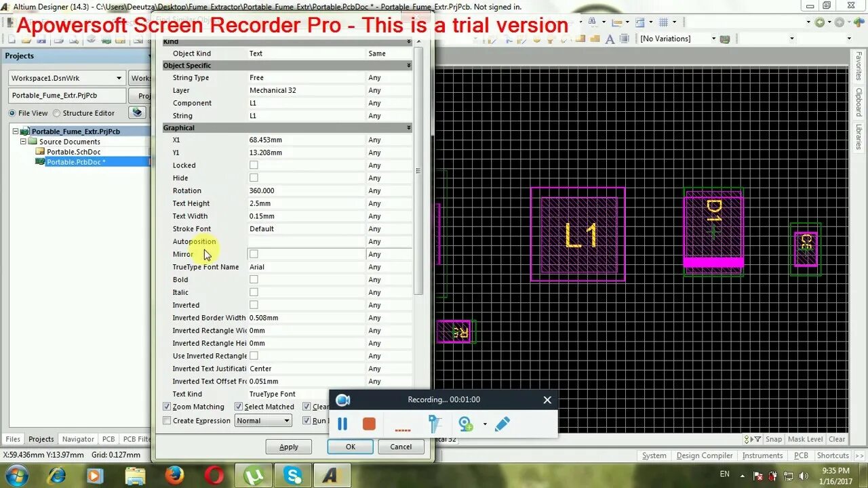This screenshot has height=488, width=868.
Task: Open the No Variations dropdown
Action: 713,39
